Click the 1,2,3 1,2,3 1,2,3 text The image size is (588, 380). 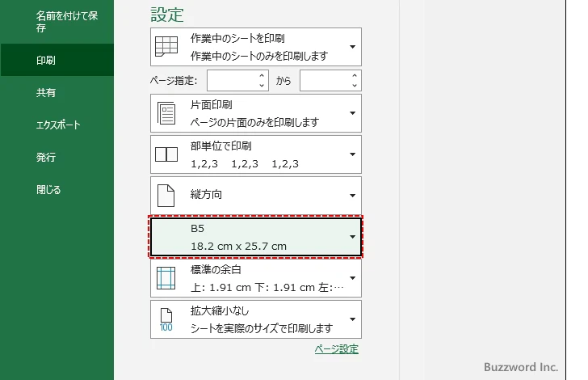click(245, 163)
